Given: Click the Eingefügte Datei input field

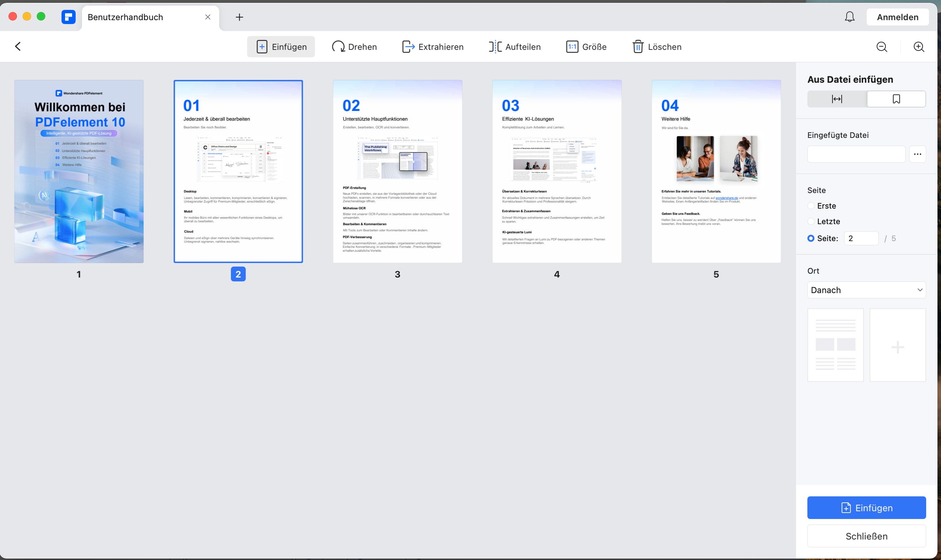Looking at the screenshot, I should [856, 154].
